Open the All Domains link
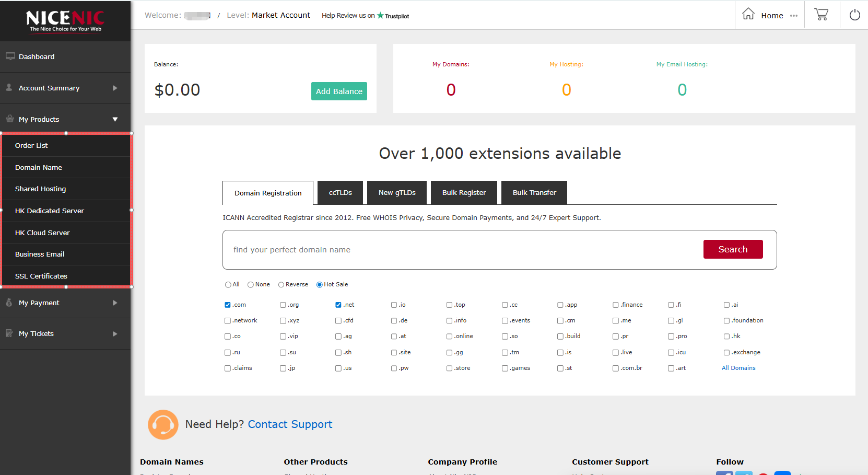 [x=738, y=368]
